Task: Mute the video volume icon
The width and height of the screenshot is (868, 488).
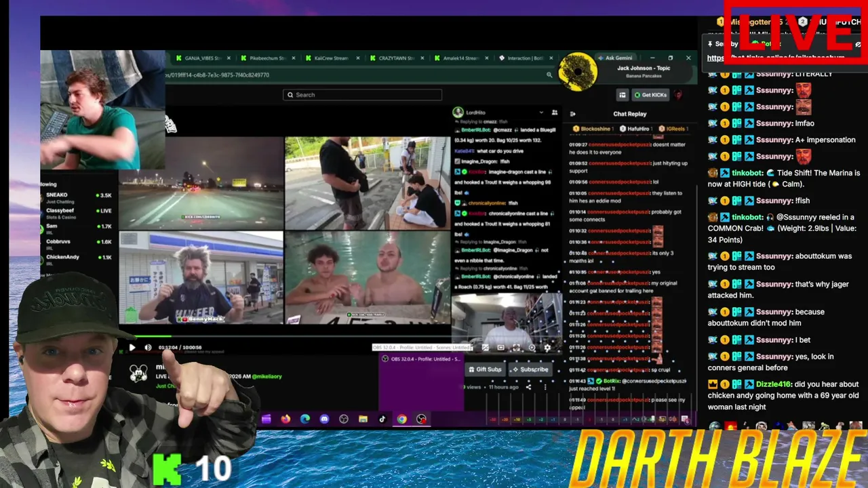Action: tap(148, 348)
